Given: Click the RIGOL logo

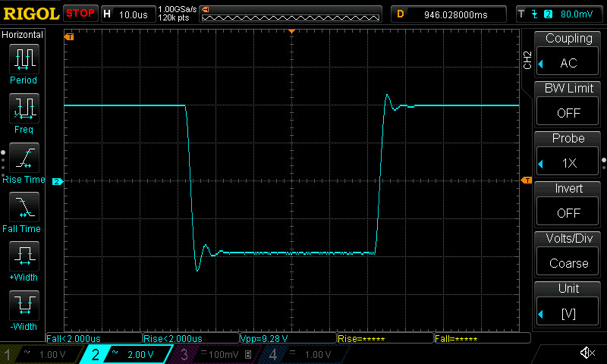Looking at the screenshot, I should tap(31, 14).
